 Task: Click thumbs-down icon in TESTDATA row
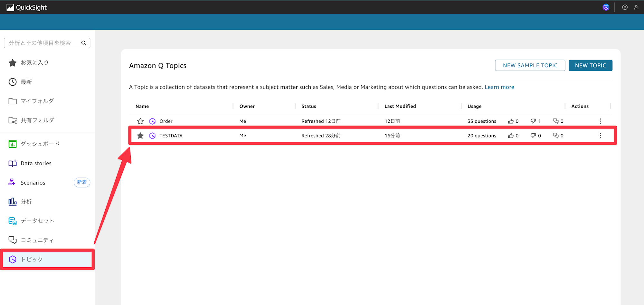(x=533, y=136)
